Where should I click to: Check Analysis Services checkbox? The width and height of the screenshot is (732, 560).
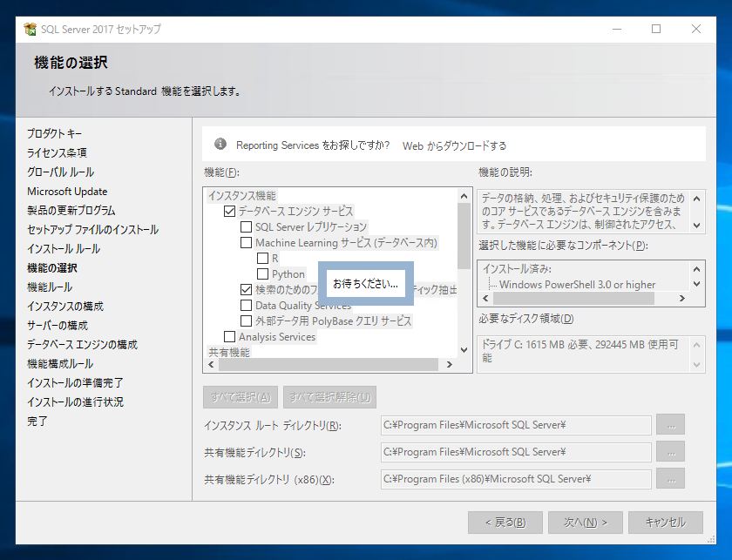pyautogui.click(x=229, y=336)
